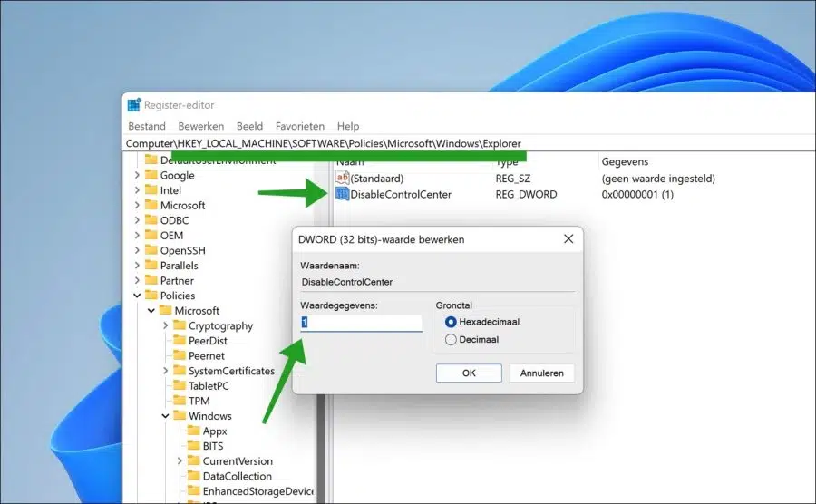Click the SystemCertificates folder icon

click(180, 371)
